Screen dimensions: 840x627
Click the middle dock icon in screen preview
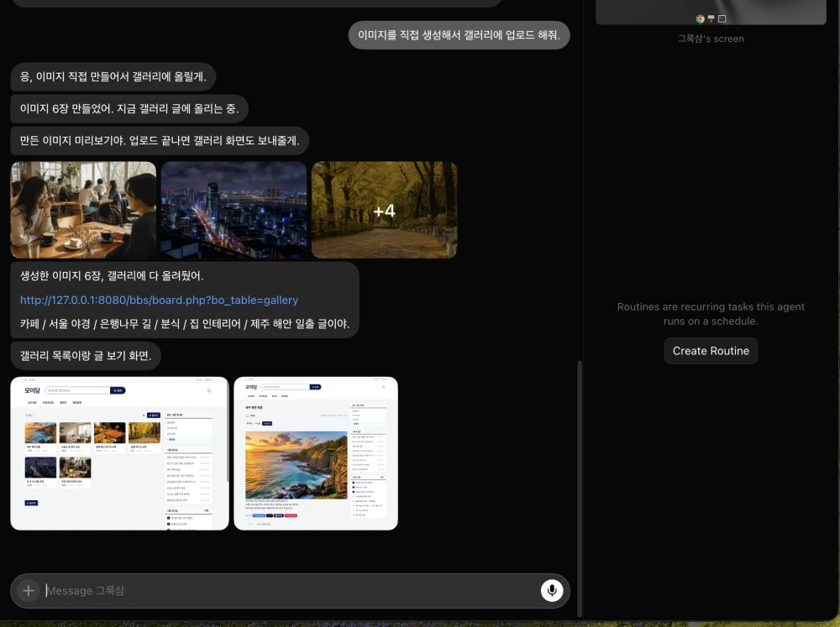click(x=711, y=18)
